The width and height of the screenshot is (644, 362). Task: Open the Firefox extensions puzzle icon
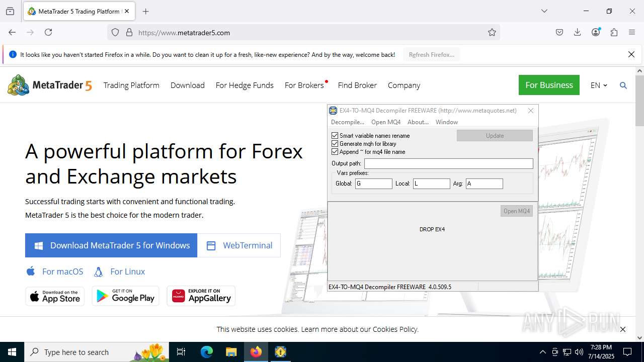coord(614,32)
